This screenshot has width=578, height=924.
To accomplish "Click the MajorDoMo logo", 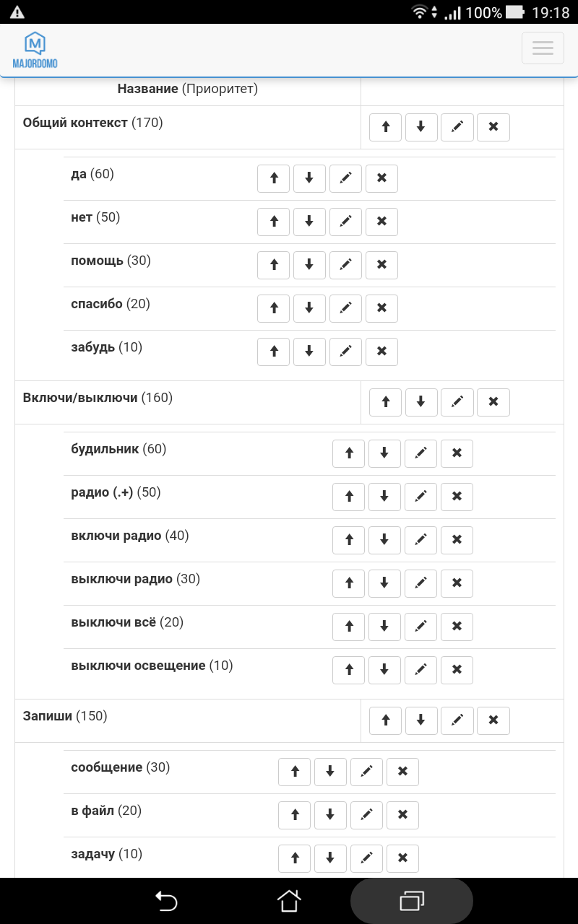I will pos(35,51).
